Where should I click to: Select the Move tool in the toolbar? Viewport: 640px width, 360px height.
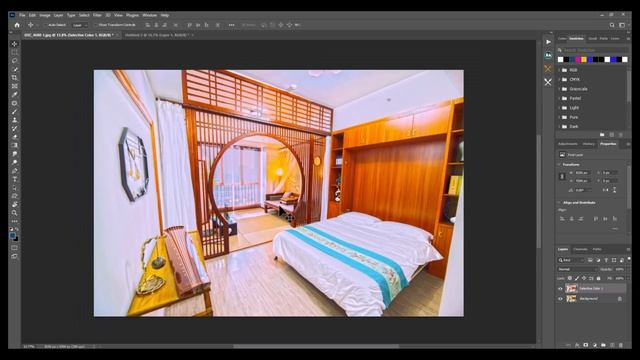pos(15,44)
